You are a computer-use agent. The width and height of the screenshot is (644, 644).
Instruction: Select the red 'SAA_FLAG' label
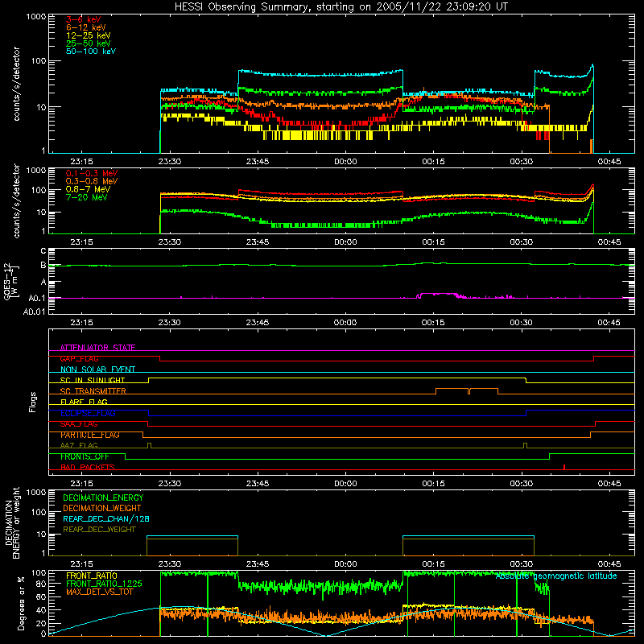point(79,424)
